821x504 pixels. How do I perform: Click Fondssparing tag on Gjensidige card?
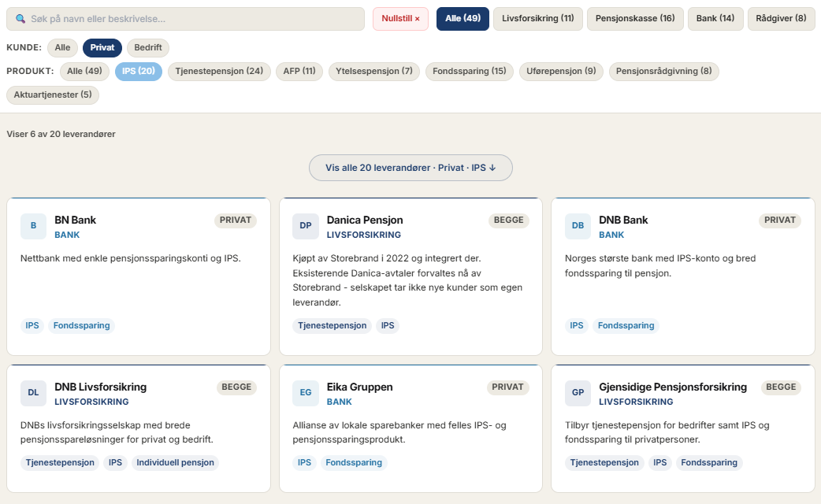pos(709,462)
